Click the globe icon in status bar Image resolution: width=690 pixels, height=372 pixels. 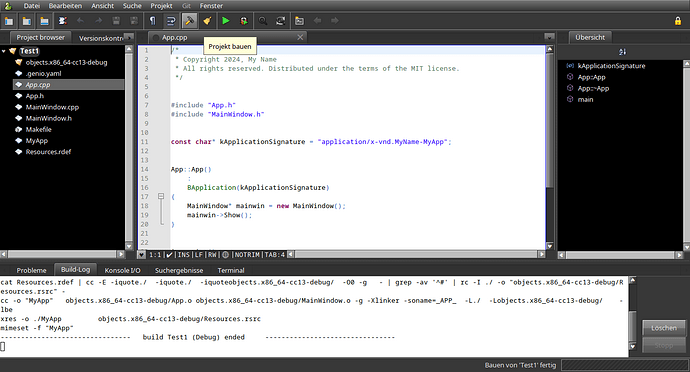click(x=225, y=254)
